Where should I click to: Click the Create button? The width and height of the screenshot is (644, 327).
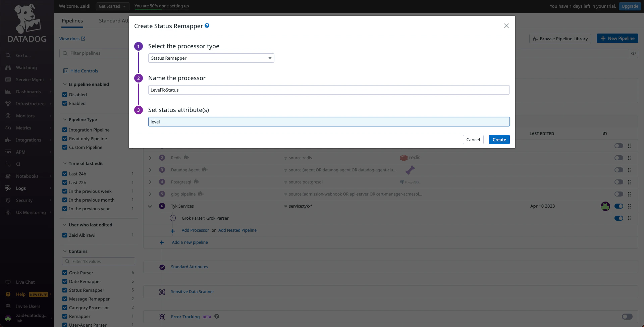tap(499, 139)
